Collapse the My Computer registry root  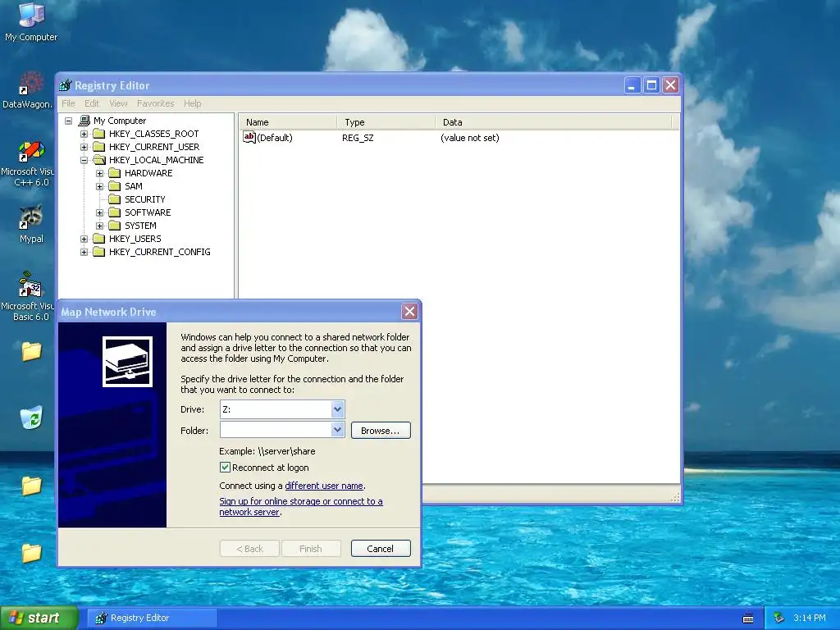pyautogui.click(x=69, y=121)
